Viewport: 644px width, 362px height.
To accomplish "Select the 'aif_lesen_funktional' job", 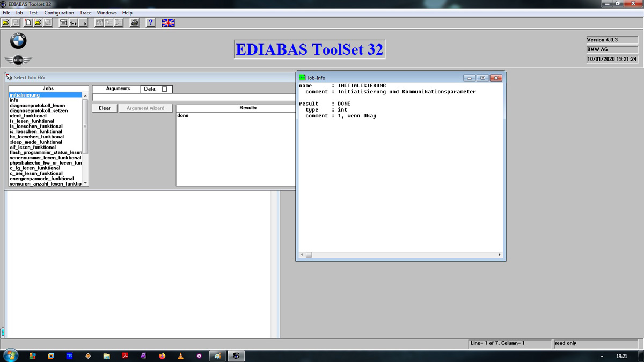I will pos(46,147).
